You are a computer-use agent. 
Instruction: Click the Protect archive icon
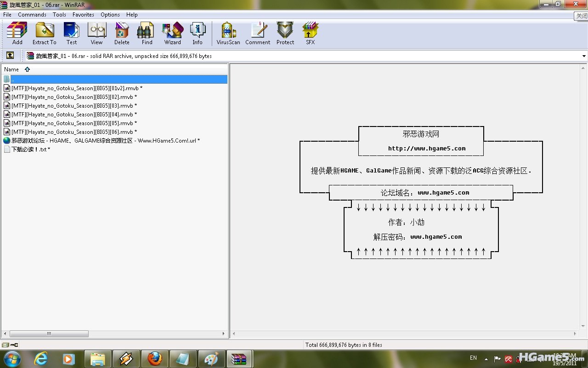(285, 33)
